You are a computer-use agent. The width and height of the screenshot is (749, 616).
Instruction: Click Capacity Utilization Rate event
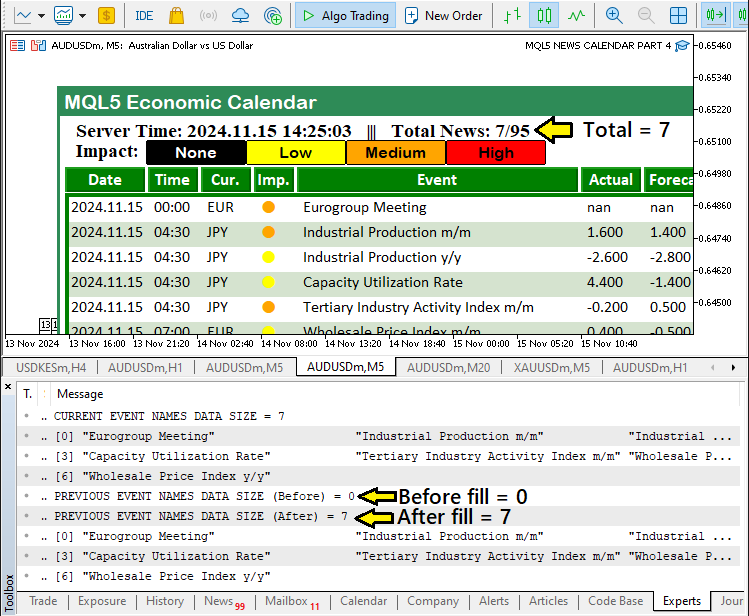[x=383, y=283]
